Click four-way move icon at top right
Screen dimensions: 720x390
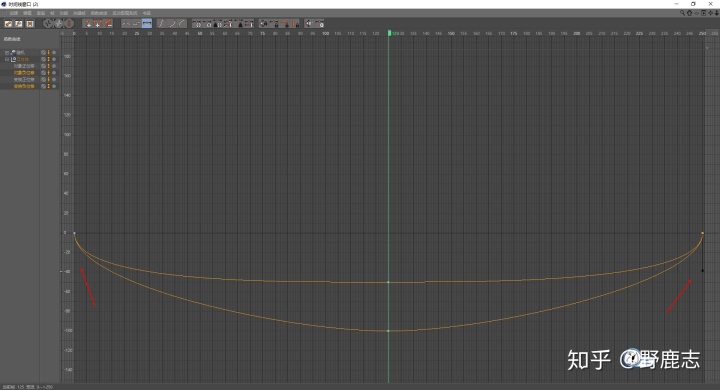click(x=710, y=13)
